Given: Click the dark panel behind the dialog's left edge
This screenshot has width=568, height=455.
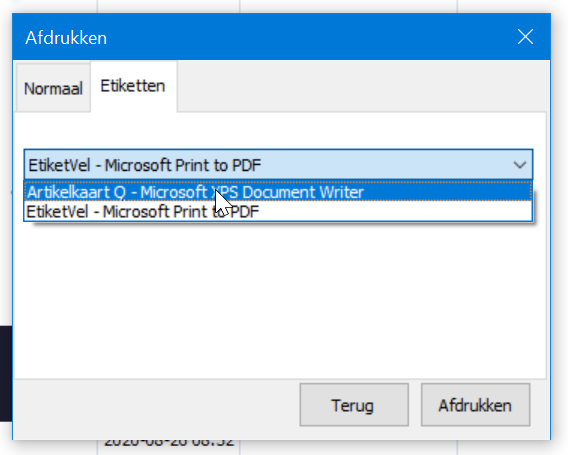Looking at the screenshot, I should click(6, 373).
